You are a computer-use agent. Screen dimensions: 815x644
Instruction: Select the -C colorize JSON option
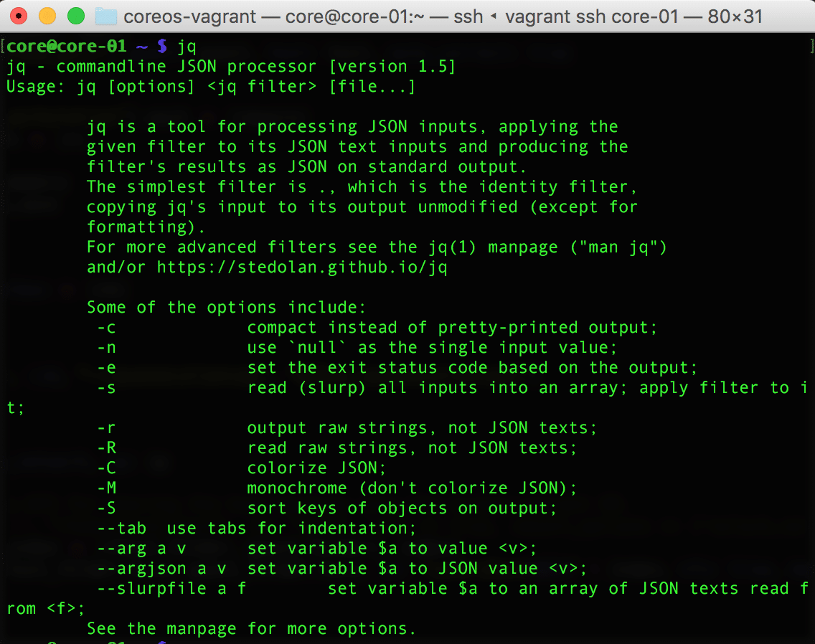point(107,468)
